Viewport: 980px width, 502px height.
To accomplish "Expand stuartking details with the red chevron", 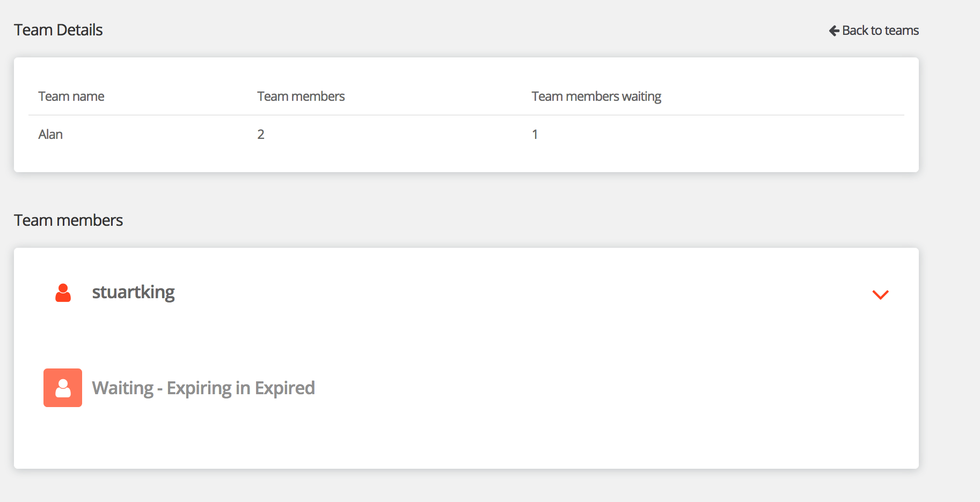I will [x=880, y=294].
